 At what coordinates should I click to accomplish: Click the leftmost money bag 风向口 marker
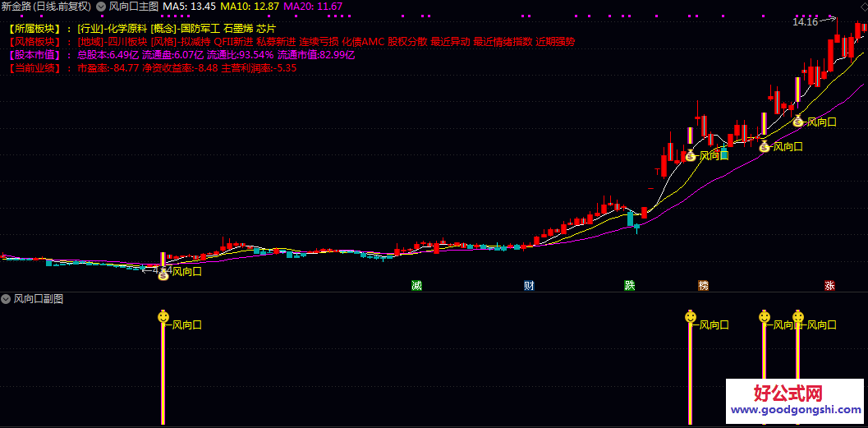163,274
